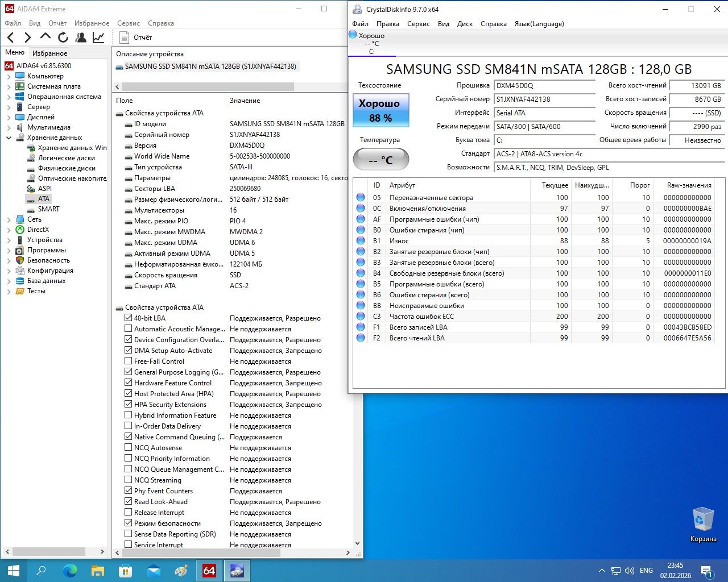Open Windows search magnifier on taskbar
Viewport: 728px width, 582px height.
[x=41, y=571]
